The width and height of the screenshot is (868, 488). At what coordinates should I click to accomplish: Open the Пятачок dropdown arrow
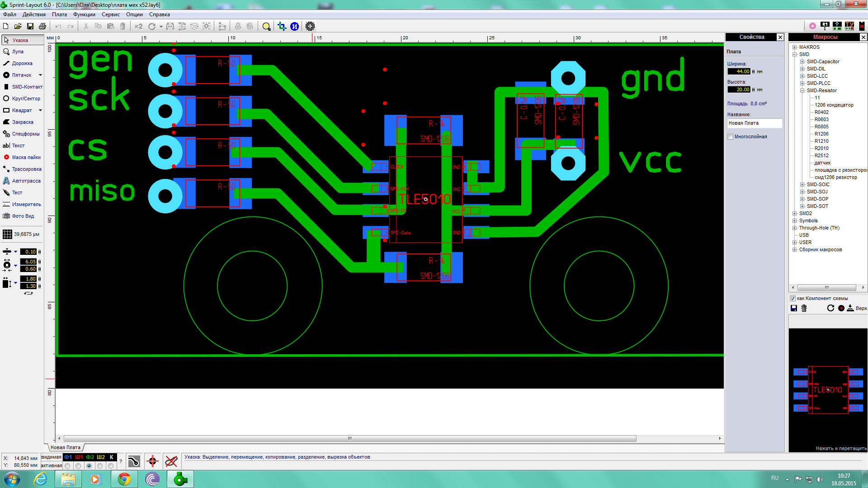tap(40, 75)
